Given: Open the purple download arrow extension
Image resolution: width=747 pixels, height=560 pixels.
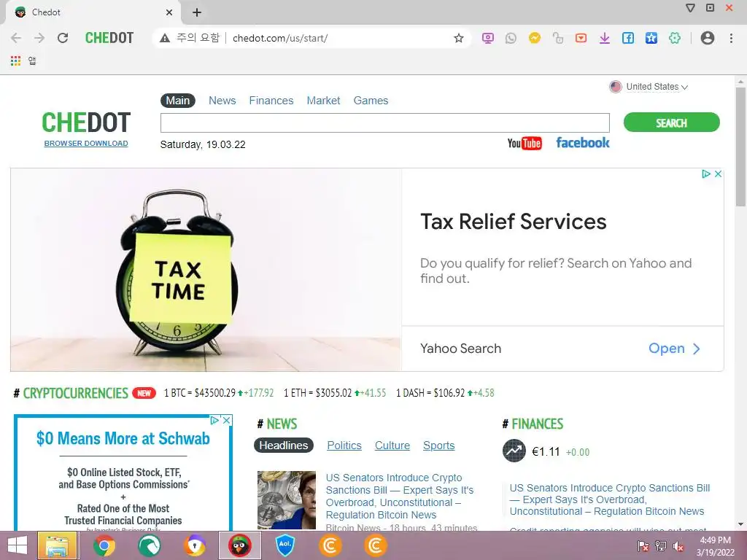Looking at the screenshot, I should [x=605, y=38].
